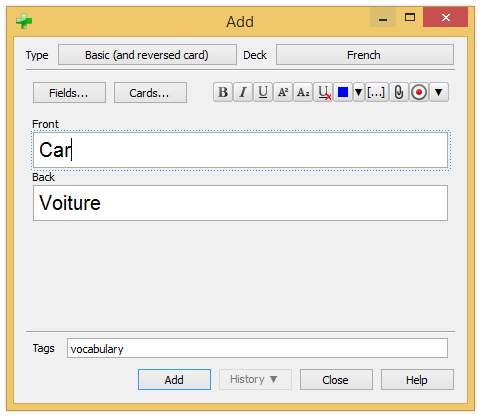Record audio with the red dot icon

click(419, 92)
